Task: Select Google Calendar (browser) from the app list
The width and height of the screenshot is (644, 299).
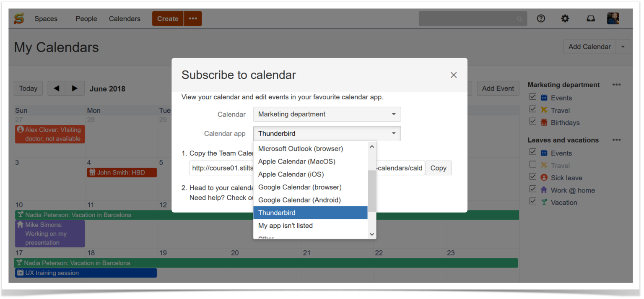Action: point(299,187)
